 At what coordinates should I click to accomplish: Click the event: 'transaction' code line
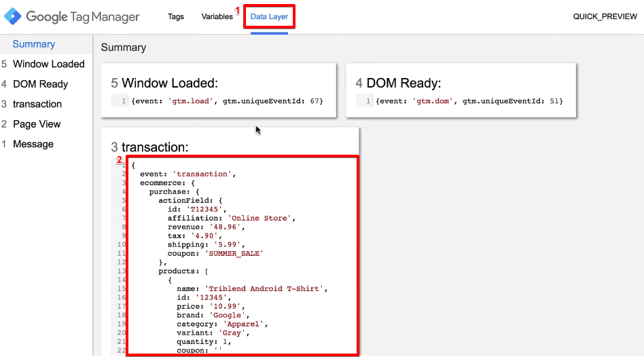pos(187,174)
